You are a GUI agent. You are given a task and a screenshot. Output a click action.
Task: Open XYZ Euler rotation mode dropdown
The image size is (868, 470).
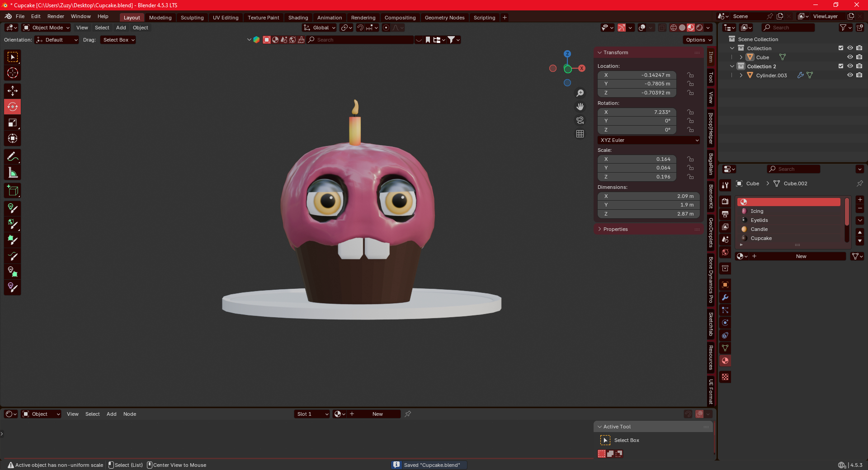(x=649, y=140)
